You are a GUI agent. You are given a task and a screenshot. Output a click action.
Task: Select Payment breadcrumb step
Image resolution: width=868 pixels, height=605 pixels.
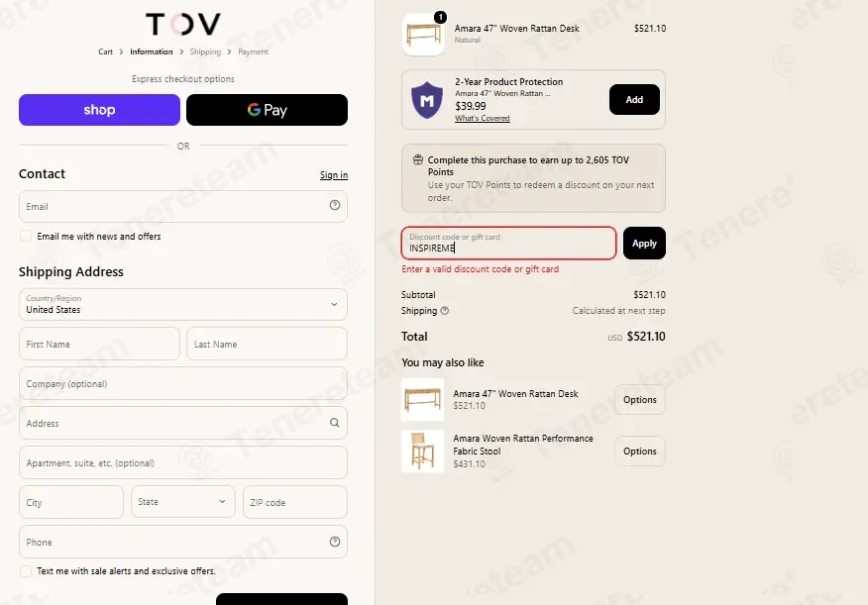[253, 51]
